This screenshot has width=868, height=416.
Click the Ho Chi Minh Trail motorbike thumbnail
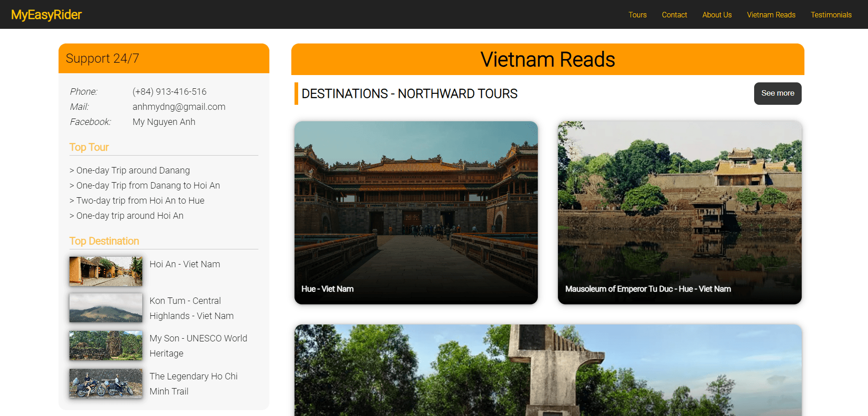pos(106,384)
